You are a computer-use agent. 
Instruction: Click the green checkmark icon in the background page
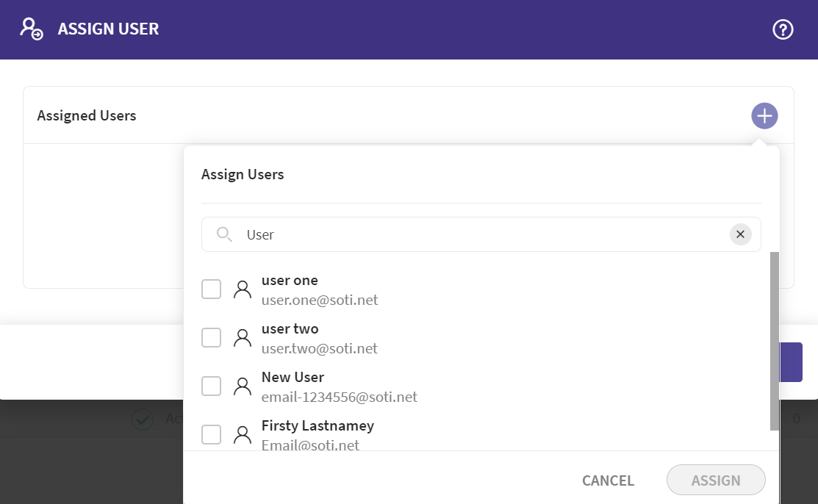(143, 419)
